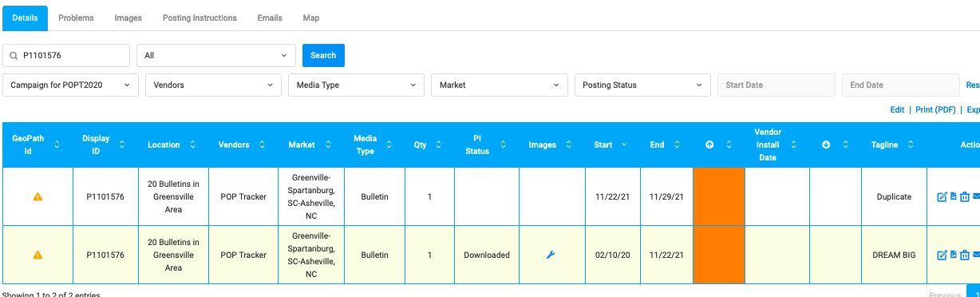Switch to the Problems tab
This screenshot has height=297, width=980.
[76, 18]
